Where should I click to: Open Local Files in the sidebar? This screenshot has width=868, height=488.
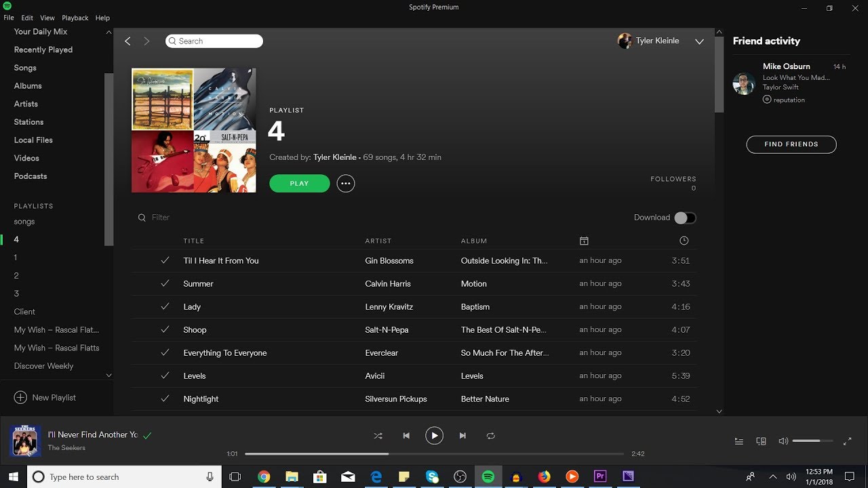pos(33,140)
